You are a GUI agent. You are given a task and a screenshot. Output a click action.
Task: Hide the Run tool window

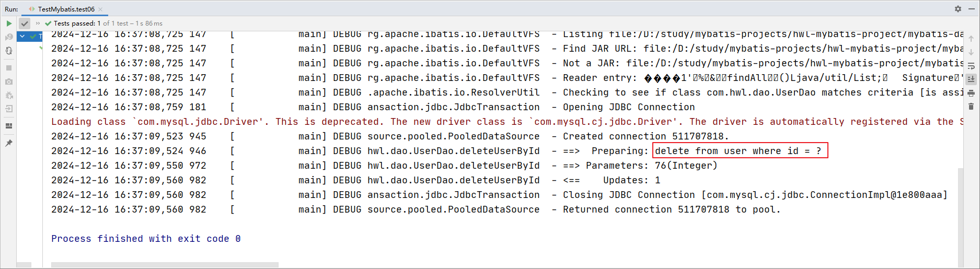pos(972,9)
